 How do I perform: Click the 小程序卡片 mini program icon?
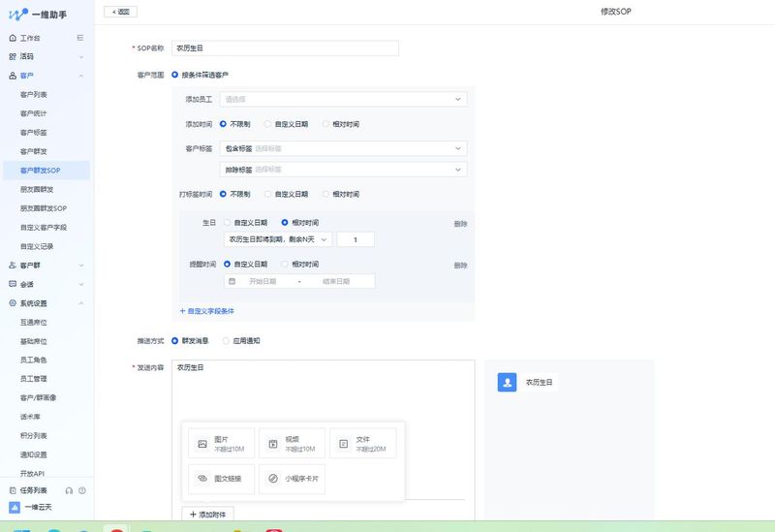click(273, 478)
